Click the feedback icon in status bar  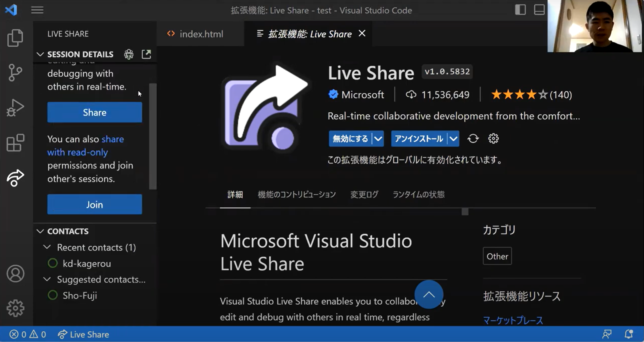[x=607, y=334]
